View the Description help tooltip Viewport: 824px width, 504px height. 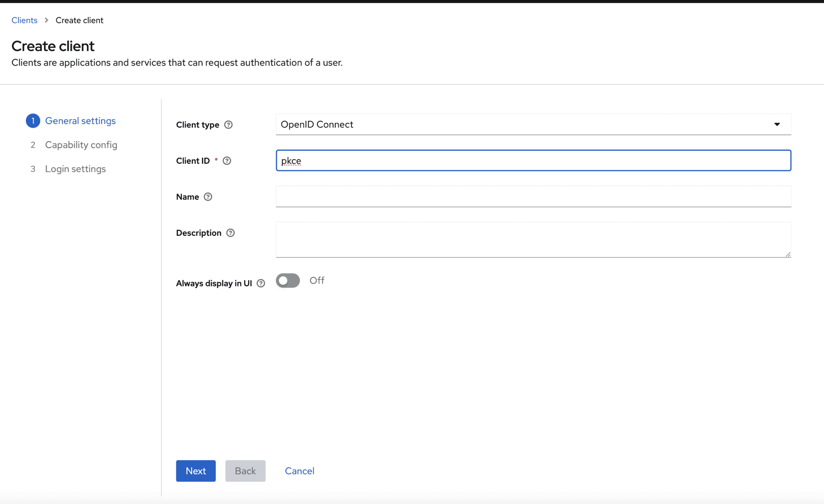230,233
